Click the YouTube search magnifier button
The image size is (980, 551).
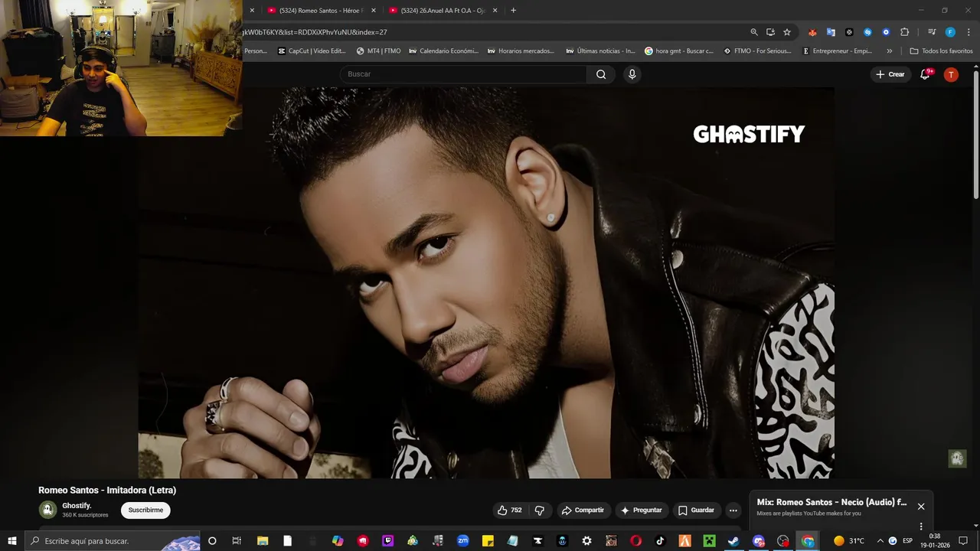coord(601,74)
